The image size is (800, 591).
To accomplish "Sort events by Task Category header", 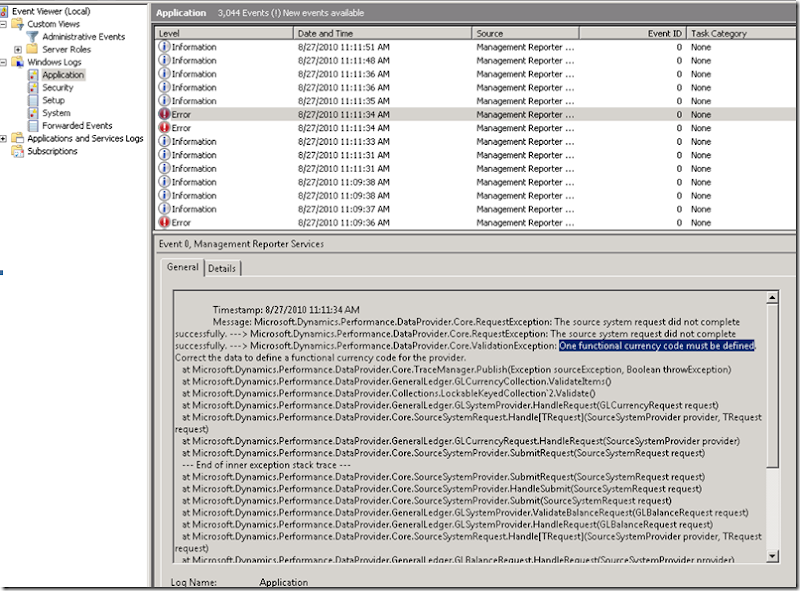I will pyautogui.click(x=740, y=33).
